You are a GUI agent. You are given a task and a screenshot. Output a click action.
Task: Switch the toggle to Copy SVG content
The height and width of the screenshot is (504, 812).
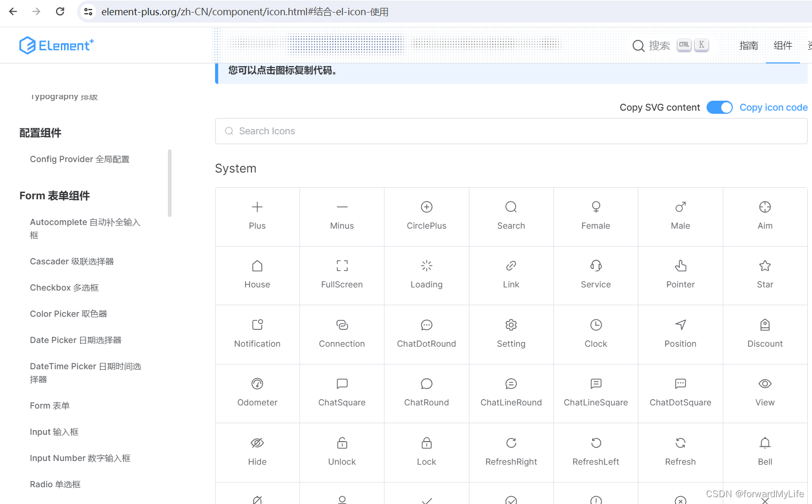(x=719, y=107)
